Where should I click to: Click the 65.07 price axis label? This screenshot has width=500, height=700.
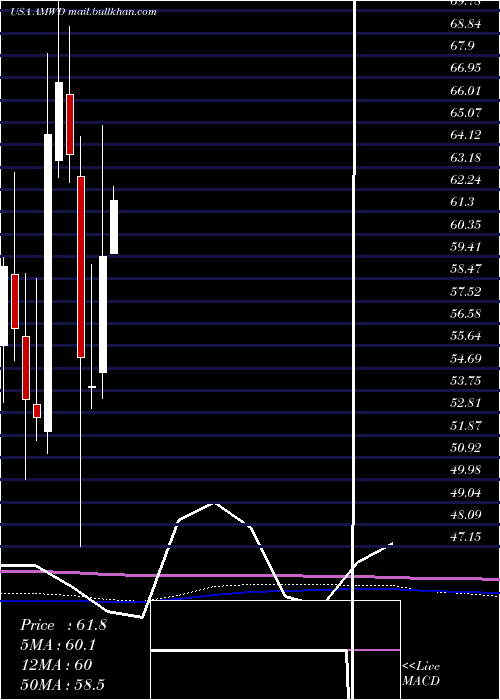pyautogui.click(x=466, y=112)
